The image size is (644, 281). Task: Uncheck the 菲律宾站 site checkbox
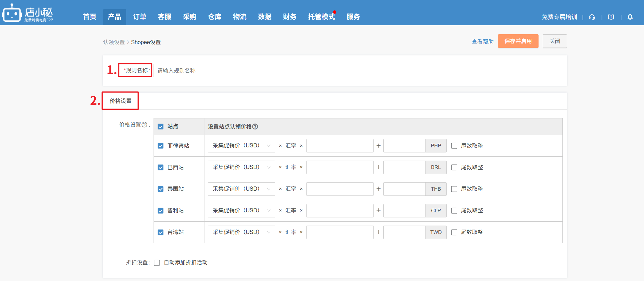(x=161, y=146)
